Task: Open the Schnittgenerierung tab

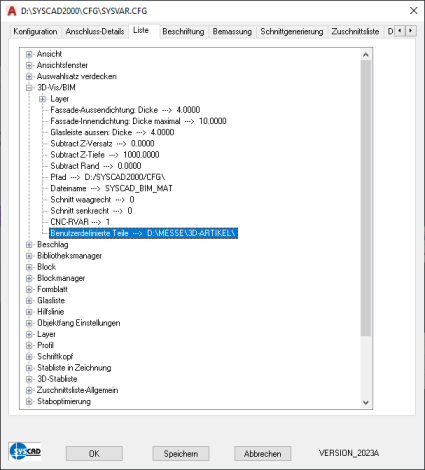Action: point(292,32)
